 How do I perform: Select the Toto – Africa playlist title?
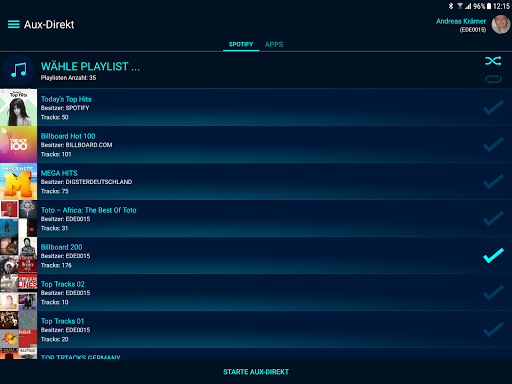[89, 210]
